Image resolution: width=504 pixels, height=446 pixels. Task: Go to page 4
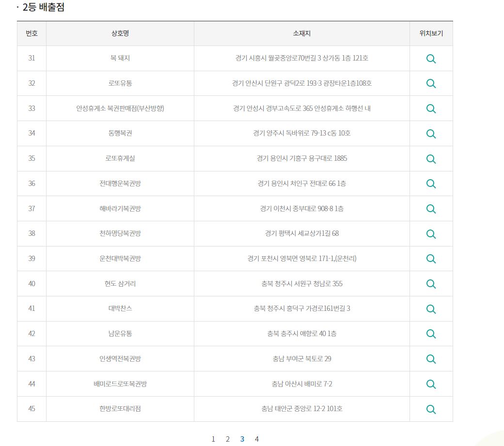[256, 439]
